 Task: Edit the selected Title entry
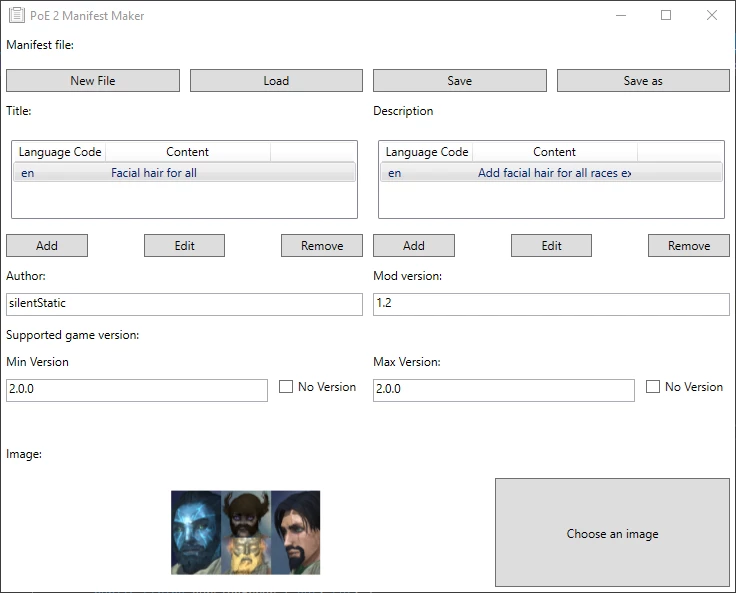[x=184, y=246]
